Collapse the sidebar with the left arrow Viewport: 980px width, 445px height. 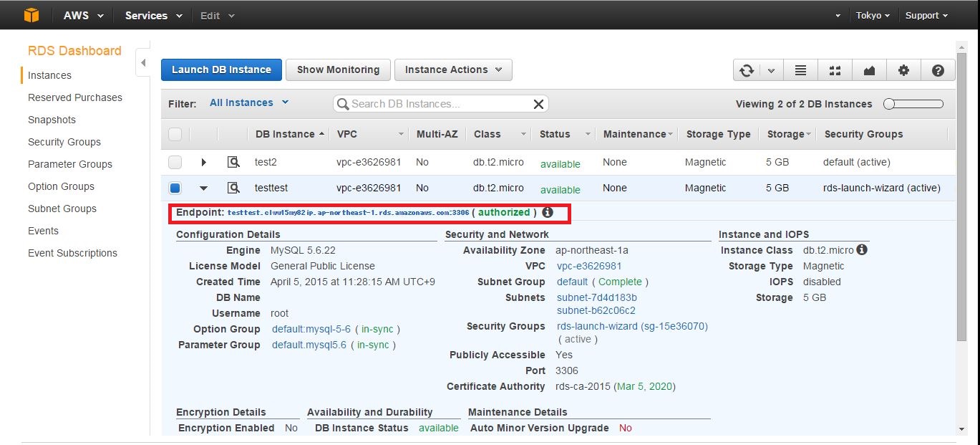143,63
